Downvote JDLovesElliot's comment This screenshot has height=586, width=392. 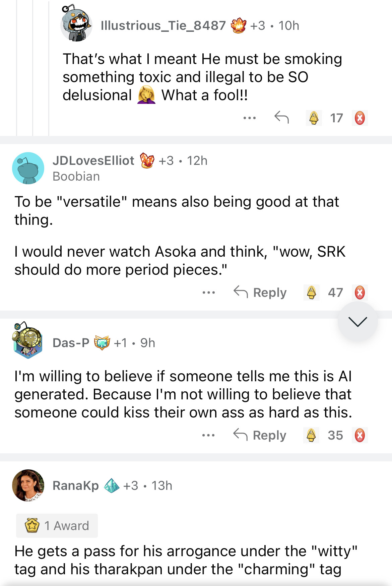[360, 292]
